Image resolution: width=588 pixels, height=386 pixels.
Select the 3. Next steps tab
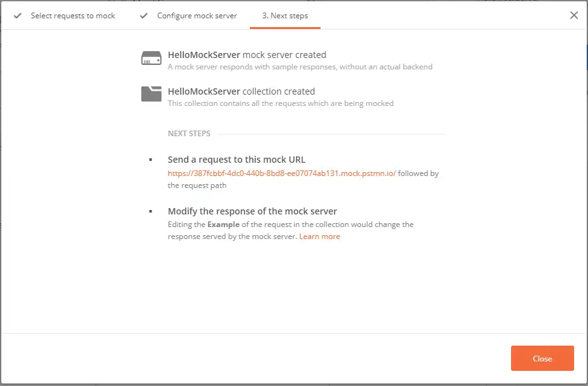click(285, 16)
